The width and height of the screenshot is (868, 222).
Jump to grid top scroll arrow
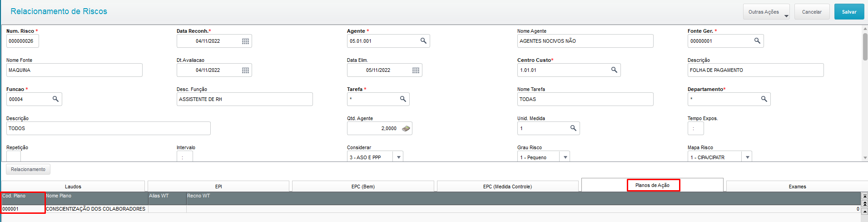click(865, 196)
